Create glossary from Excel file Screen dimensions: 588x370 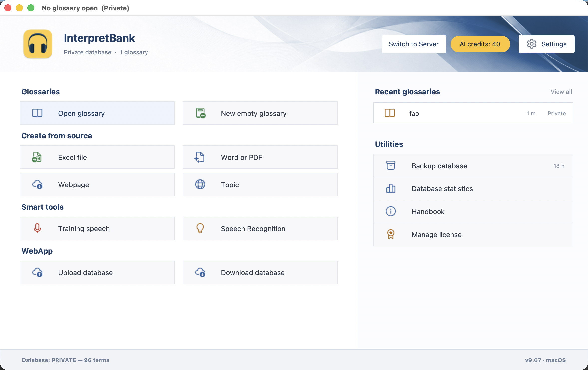(x=97, y=157)
